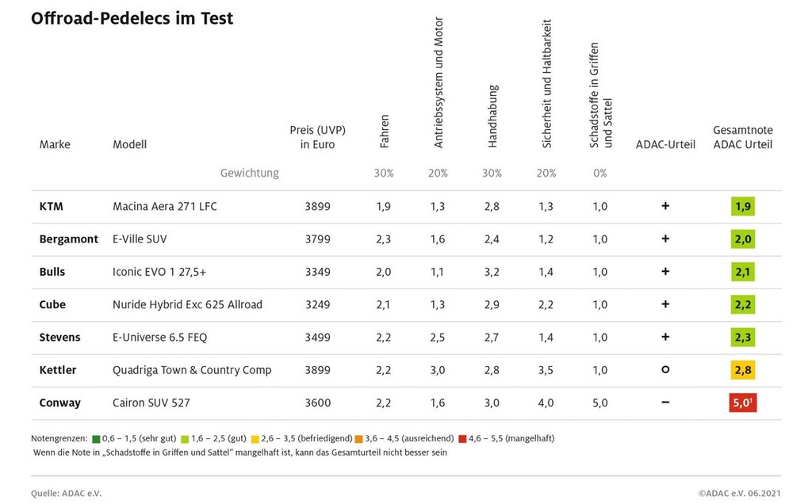The image size is (812, 504).
Task: Select the 'Cairon SUV 527' model name
Action: tap(151, 403)
